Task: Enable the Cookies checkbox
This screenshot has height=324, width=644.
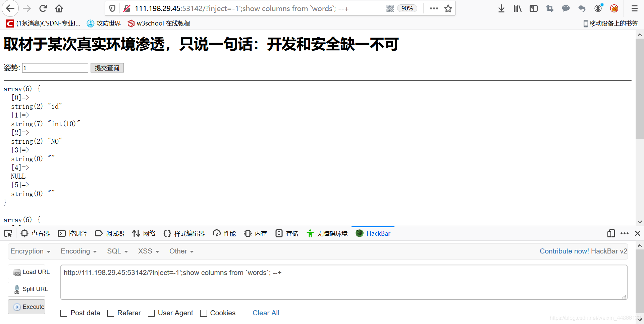Action: coord(204,314)
